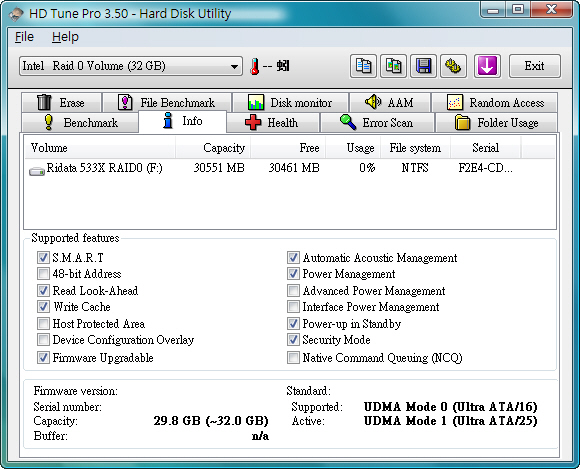580x469 pixels.
Task: Switch to the File Benchmark tab
Action: 167,102
